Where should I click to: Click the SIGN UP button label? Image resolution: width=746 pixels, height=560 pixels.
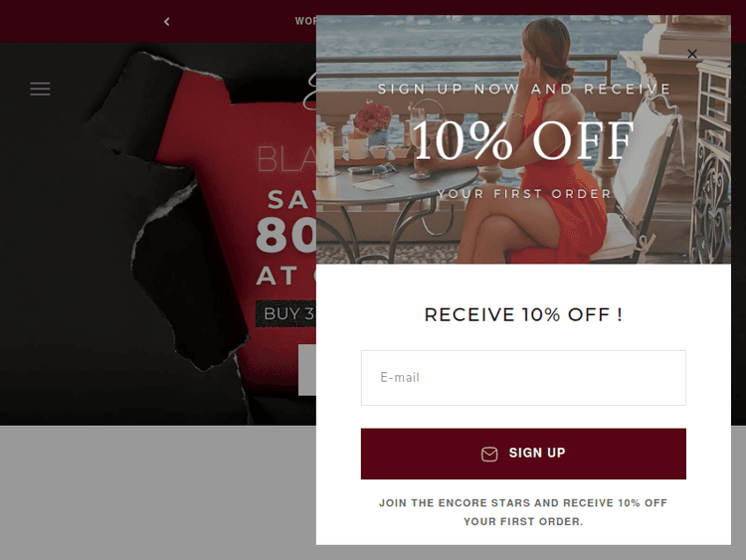pos(537,453)
